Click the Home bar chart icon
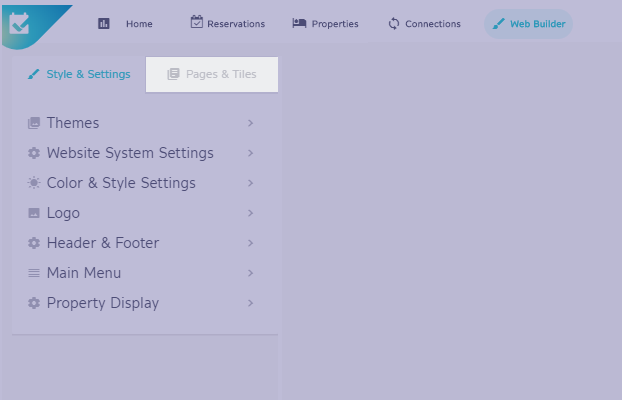 pos(104,23)
